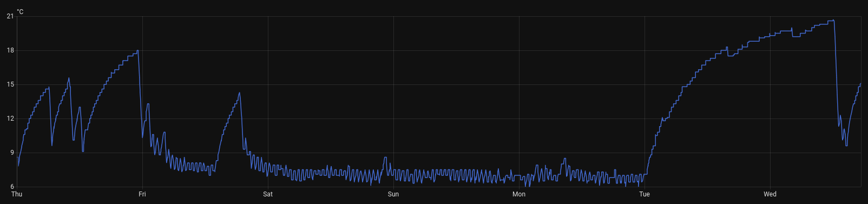Screen dimensions: 868x204
Task: Click the 14° peak between Fri and Sat
Action: pyautogui.click(x=239, y=93)
